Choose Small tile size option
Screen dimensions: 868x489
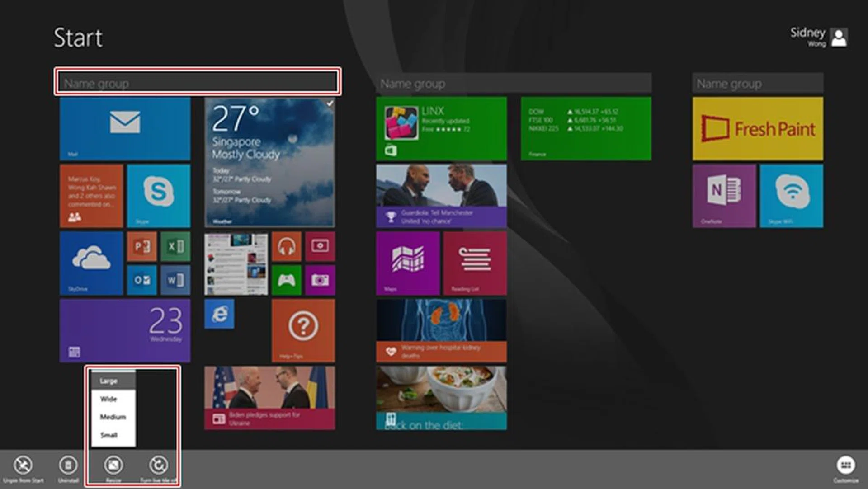pyautogui.click(x=108, y=435)
